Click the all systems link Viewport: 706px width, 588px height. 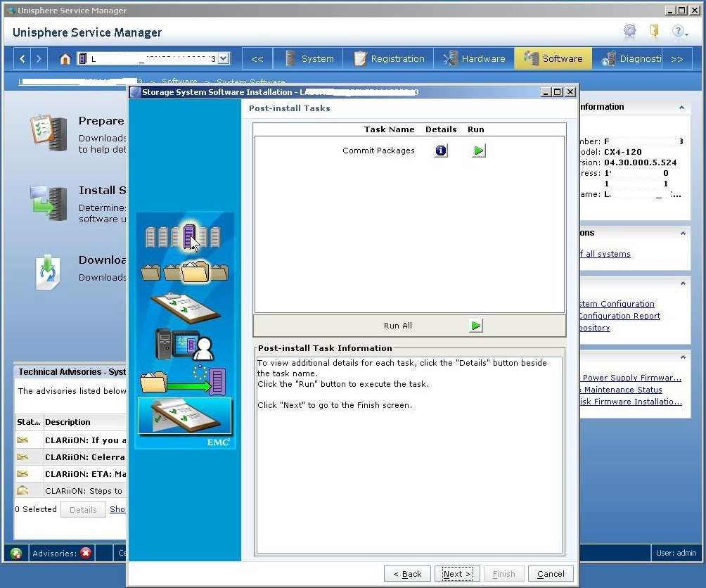(605, 253)
